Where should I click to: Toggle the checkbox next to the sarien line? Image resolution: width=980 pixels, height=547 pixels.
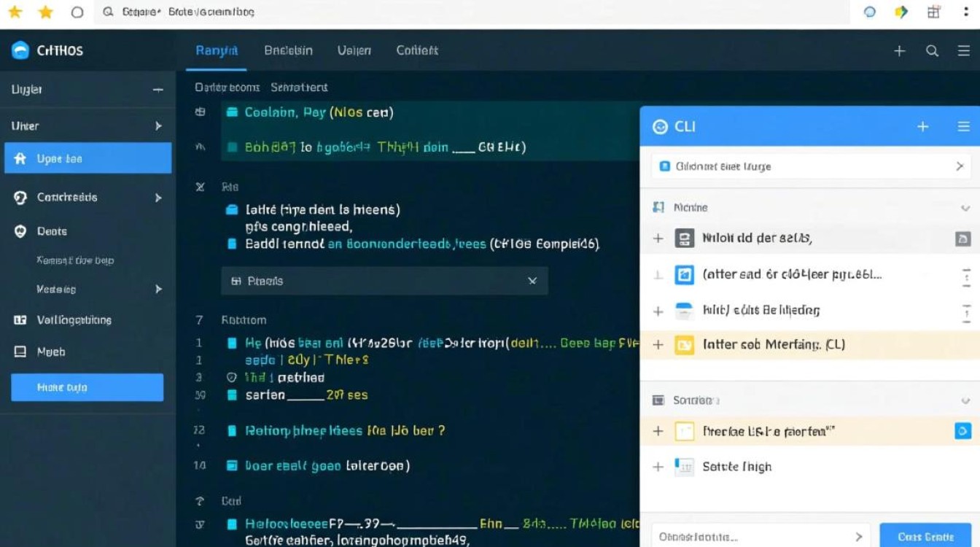click(232, 395)
